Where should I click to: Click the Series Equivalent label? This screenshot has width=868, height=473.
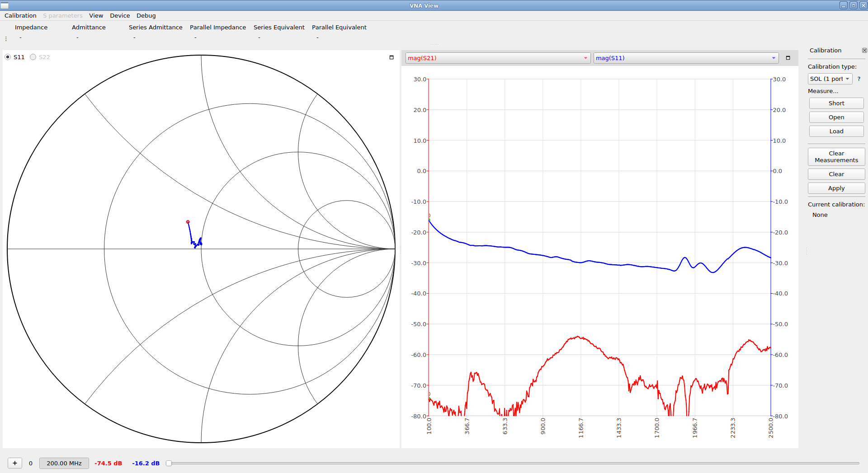(x=279, y=28)
